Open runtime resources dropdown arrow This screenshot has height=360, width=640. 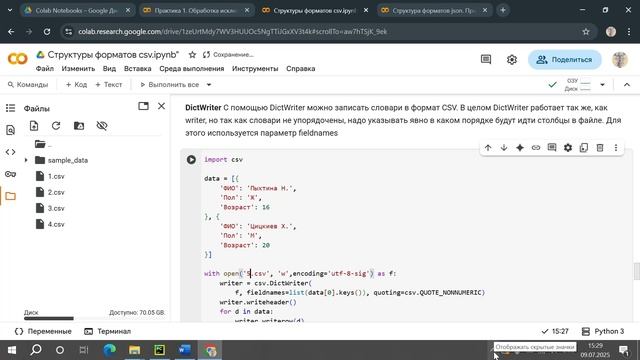tap(602, 84)
